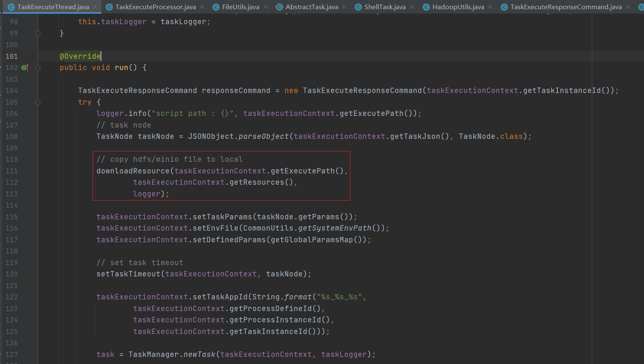
Task: Click getProcessInstanceId() on line 124
Action: (280, 320)
